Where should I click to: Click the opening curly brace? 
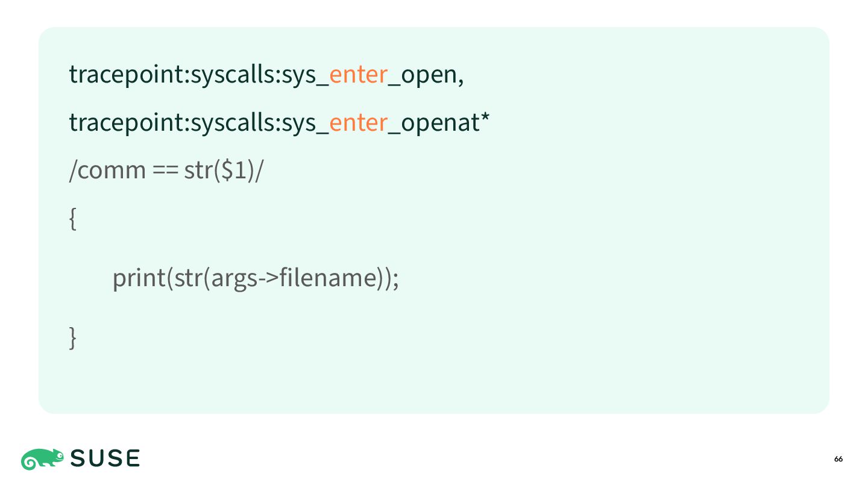pyautogui.click(x=72, y=219)
